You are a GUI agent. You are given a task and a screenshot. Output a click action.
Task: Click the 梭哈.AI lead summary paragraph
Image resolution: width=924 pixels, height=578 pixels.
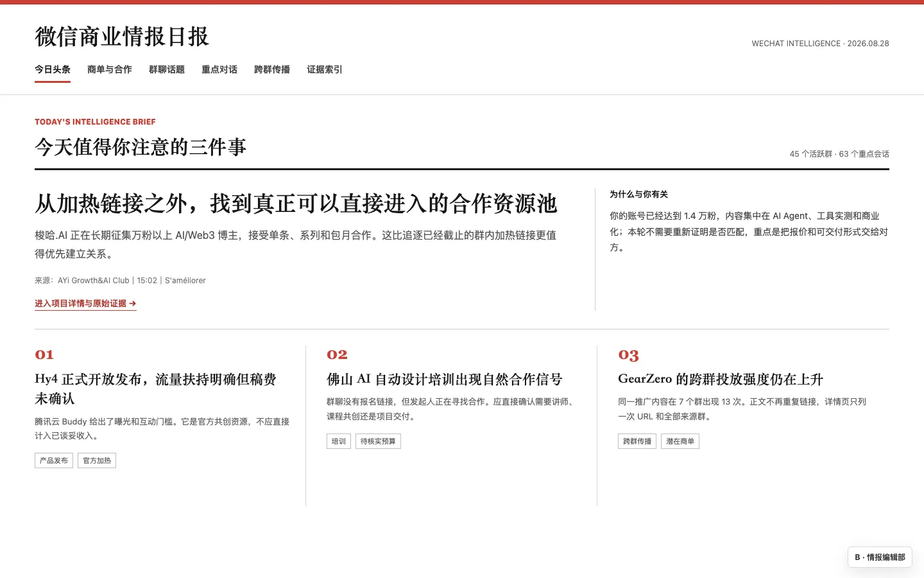pyautogui.click(x=296, y=245)
